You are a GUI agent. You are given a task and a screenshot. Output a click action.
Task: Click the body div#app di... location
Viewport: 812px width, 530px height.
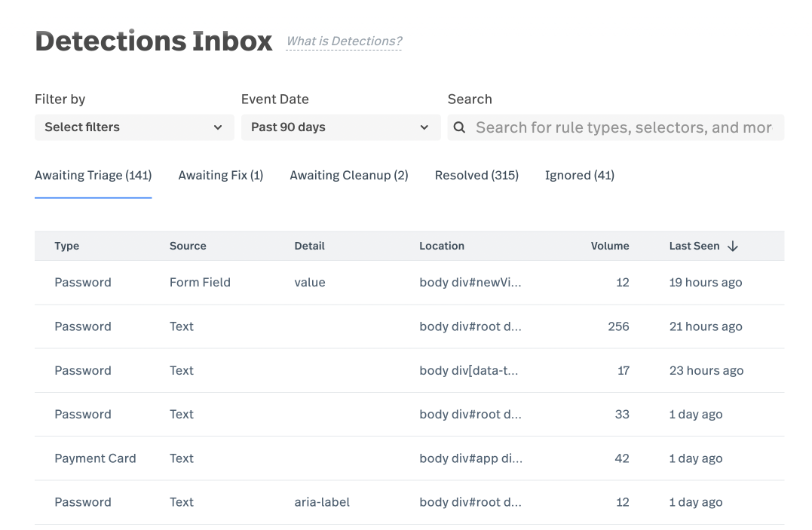[470, 458]
